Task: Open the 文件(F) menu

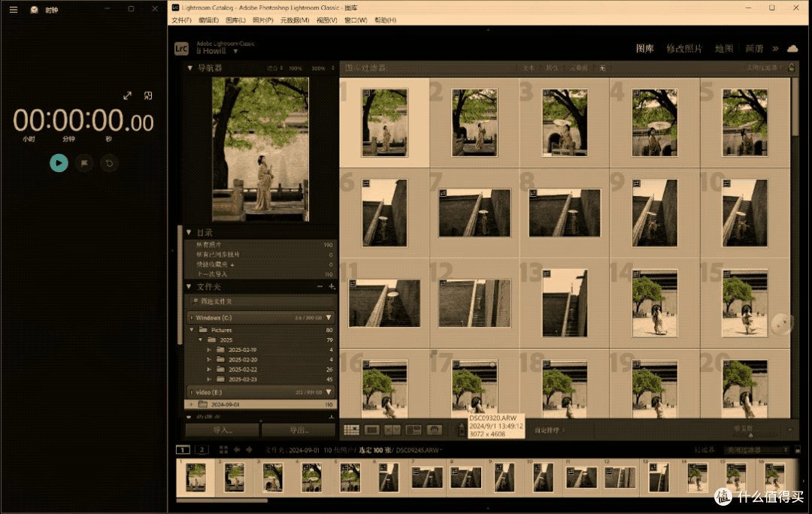Action: coord(181,20)
